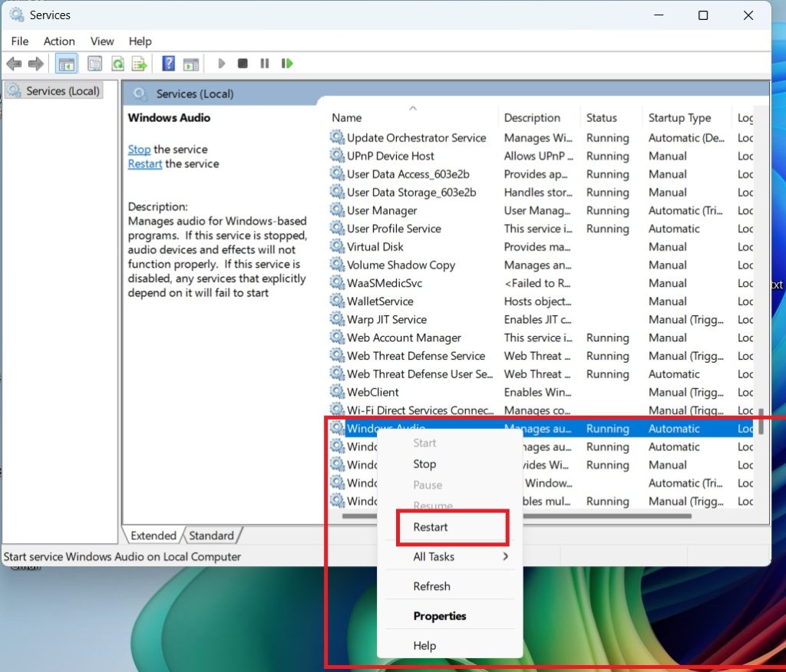Click the gear icon beside Warp JIT Service
The width and height of the screenshot is (786, 672).
(337, 318)
